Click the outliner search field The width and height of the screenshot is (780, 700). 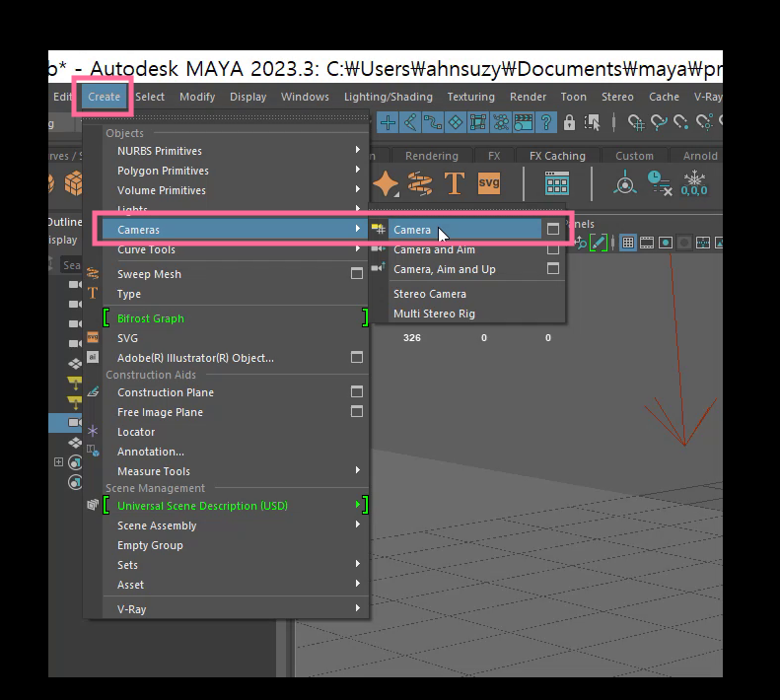[x=71, y=264]
